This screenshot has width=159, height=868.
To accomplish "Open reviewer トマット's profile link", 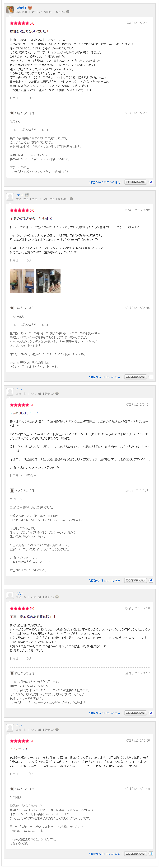I will pos(19,195).
